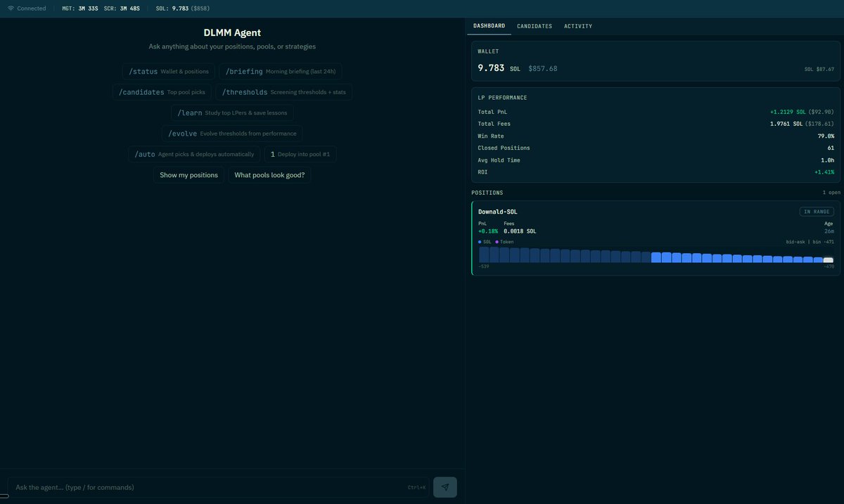
Task: Toggle the IN RANGE status badge
Action: click(816, 210)
